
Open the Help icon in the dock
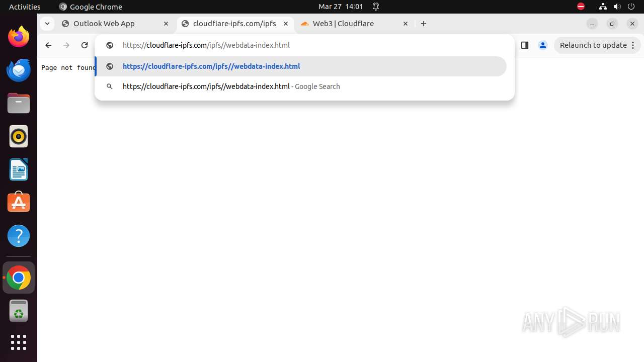[x=19, y=236]
